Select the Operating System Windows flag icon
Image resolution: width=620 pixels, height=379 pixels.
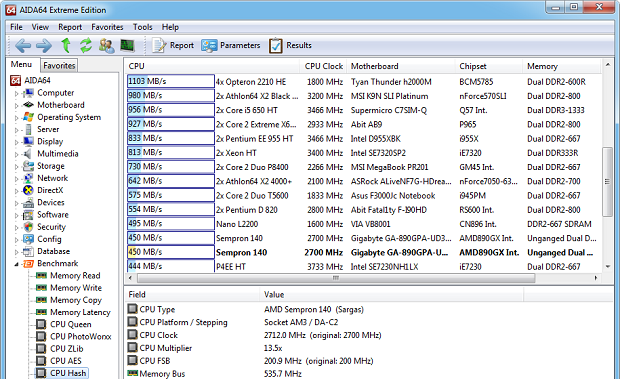click(x=28, y=117)
